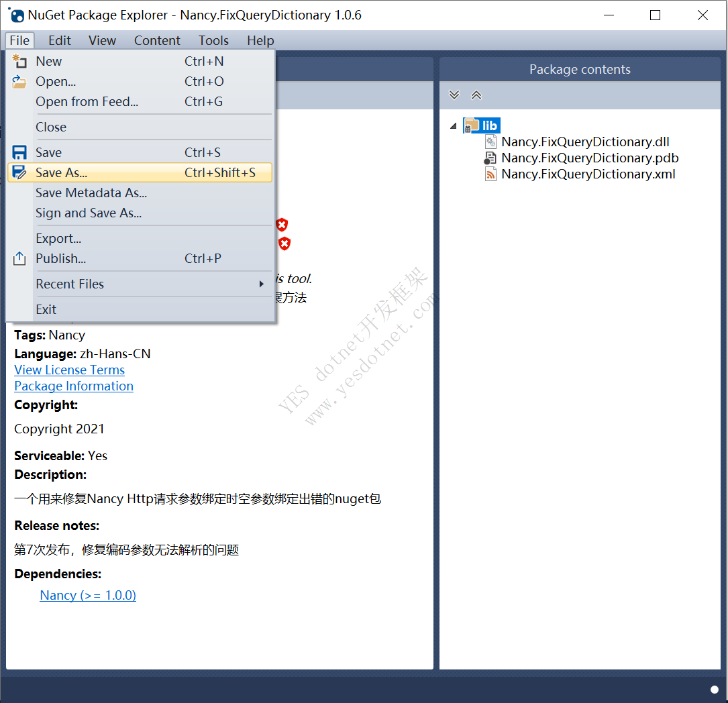This screenshot has width=728, height=703.
Task: Click the Save As pencil icon
Action: point(19,172)
